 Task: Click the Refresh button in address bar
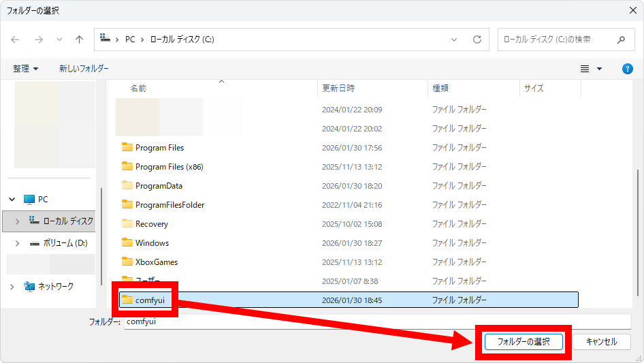(477, 40)
